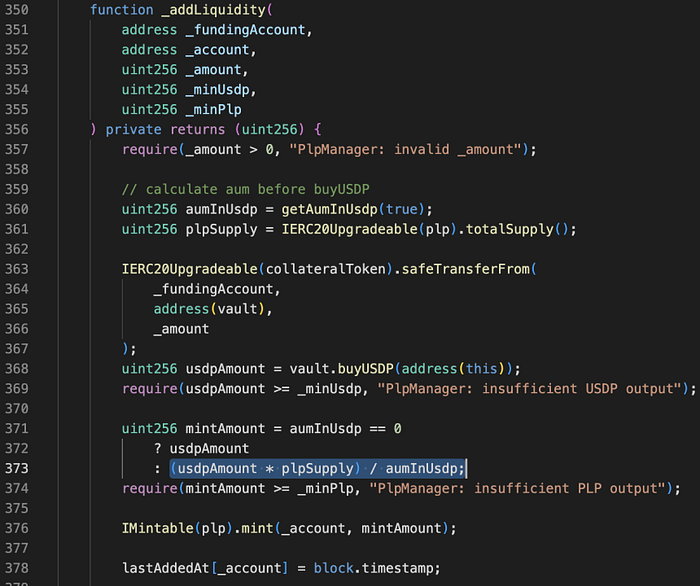Click block.timestamp on line 378
This screenshot has width=700, height=586.
point(373,568)
